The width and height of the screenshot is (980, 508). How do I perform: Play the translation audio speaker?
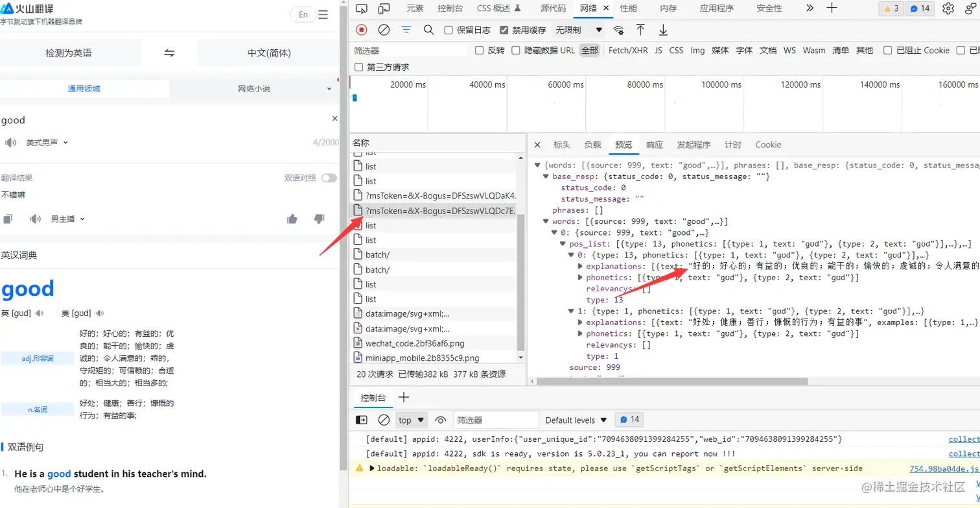pyautogui.click(x=36, y=219)
